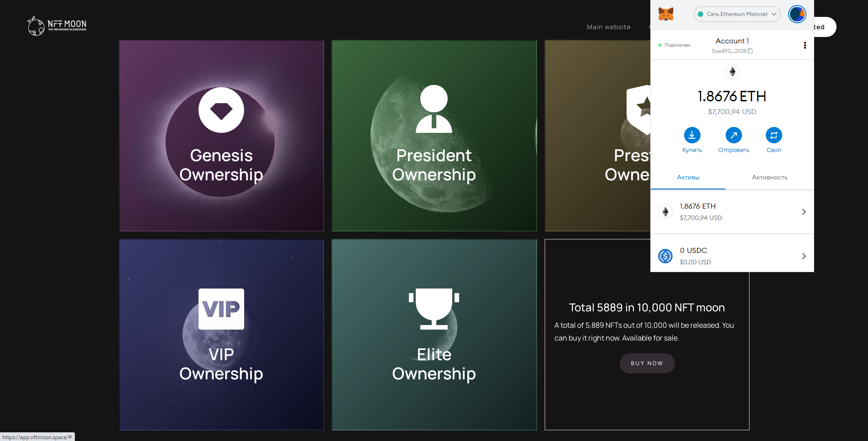Select the Genesis Ownership card
This screenshot has height=441, width=868.
click(221, 136)
